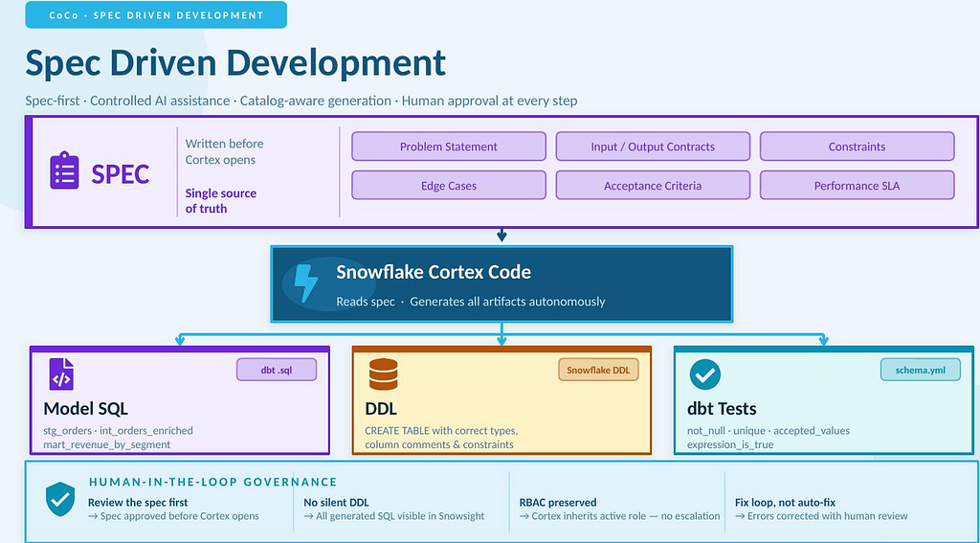Click the dbt .sql tag
The image size is (980, 543).
point(277,370)
